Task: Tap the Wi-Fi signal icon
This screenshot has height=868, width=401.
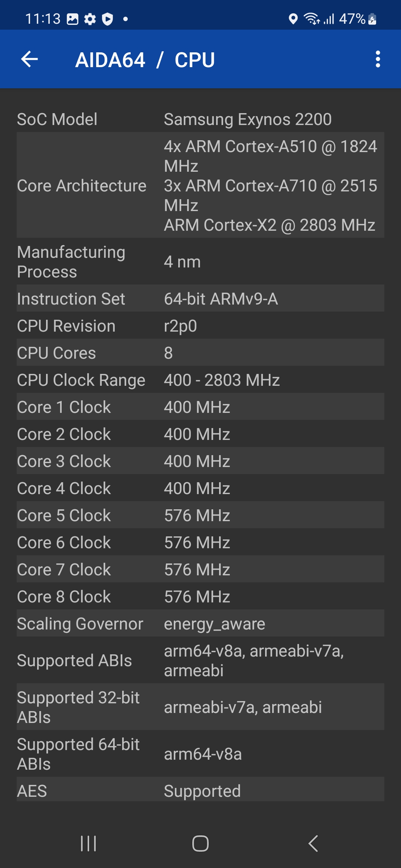Action: pyautogui.click(x=312, y=19)
